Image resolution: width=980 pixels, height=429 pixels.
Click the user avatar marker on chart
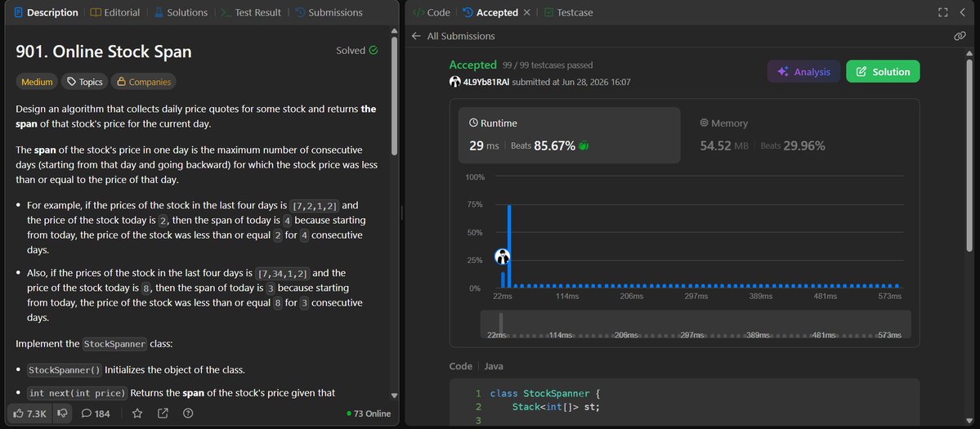tap(503, 257)
